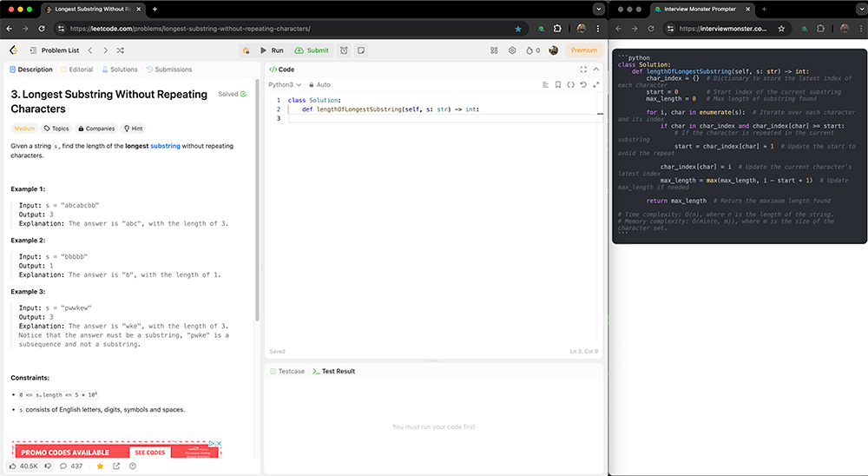Collapse the Code panel chevron
Image resolution: width=868 pixels, height=476 pixels.
click(x=595, y=69)
